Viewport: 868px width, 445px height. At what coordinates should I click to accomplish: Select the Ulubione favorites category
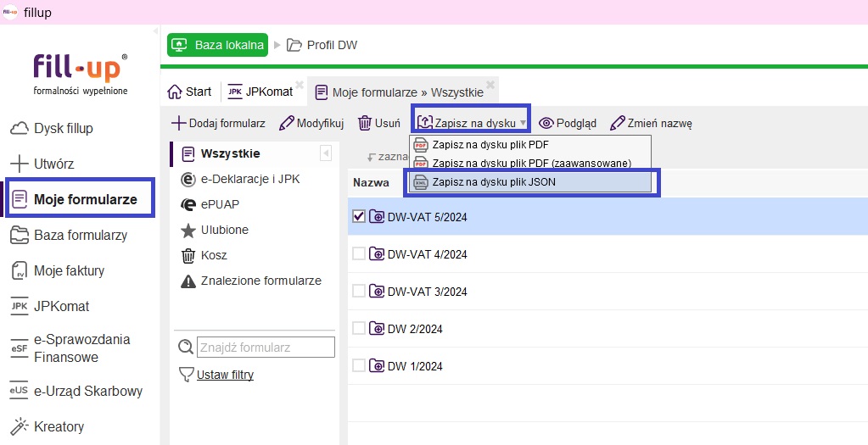coord(215,230)
